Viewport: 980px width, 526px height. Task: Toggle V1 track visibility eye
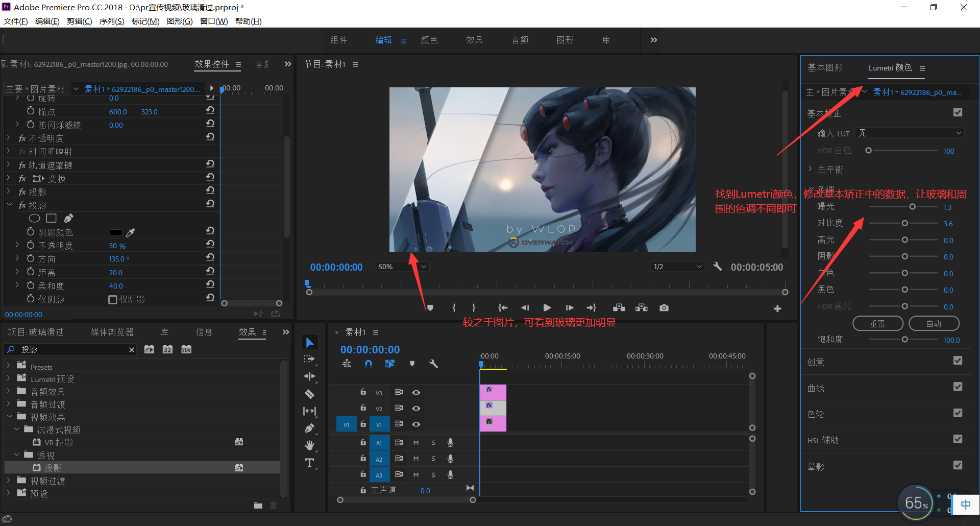point(416,424)
